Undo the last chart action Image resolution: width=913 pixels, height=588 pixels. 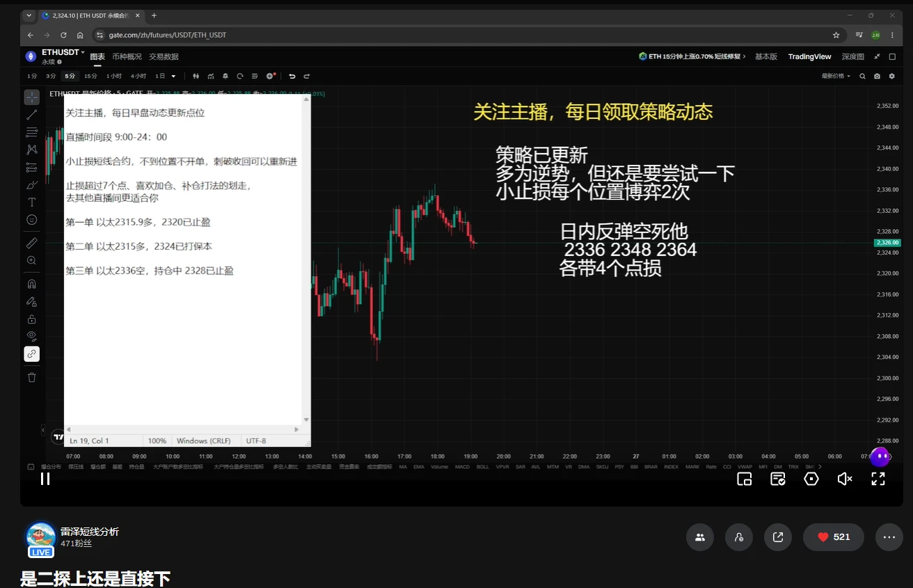(292, 76)
